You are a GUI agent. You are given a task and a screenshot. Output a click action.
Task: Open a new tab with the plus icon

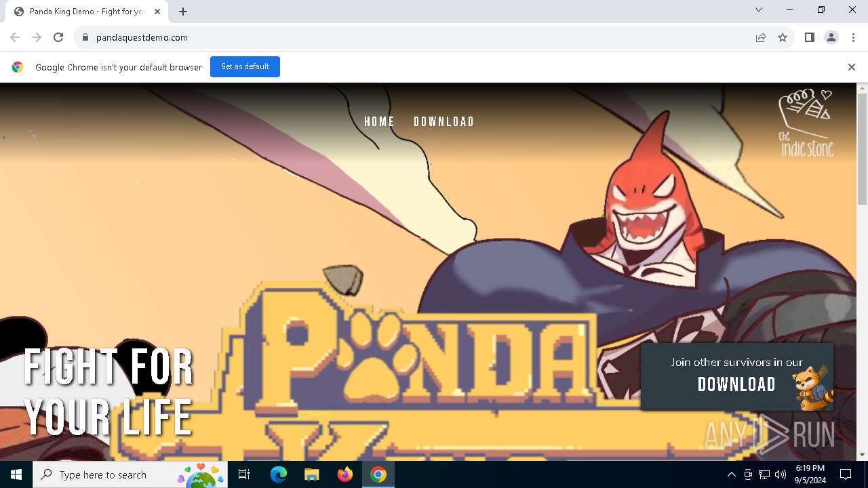coord(183,12)
